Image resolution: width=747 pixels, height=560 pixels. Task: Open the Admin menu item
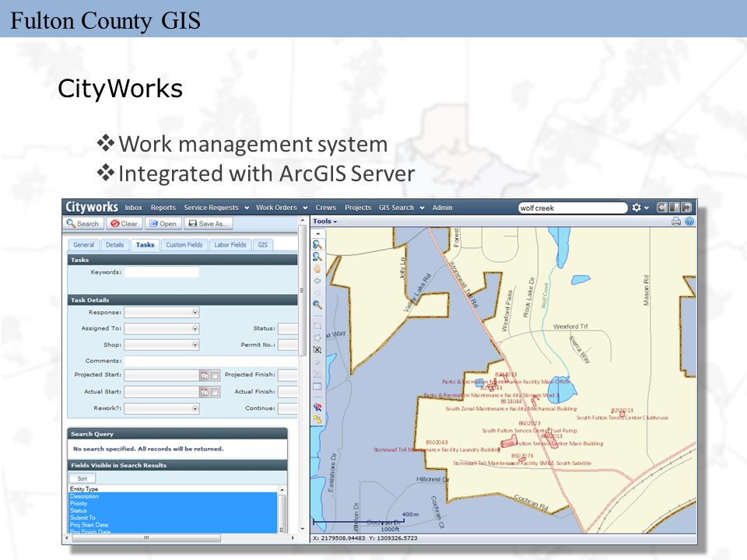pos(442,208)
